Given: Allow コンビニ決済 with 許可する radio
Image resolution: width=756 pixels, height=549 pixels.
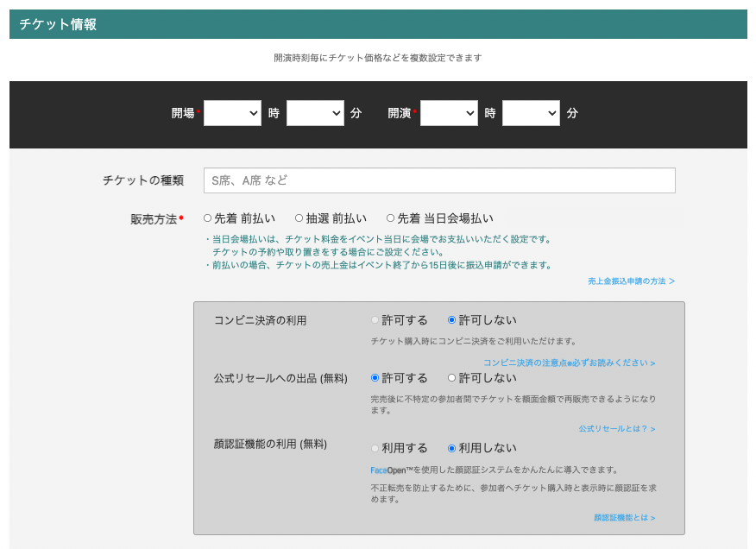Looking at the screenshot, I should point(375,320).
